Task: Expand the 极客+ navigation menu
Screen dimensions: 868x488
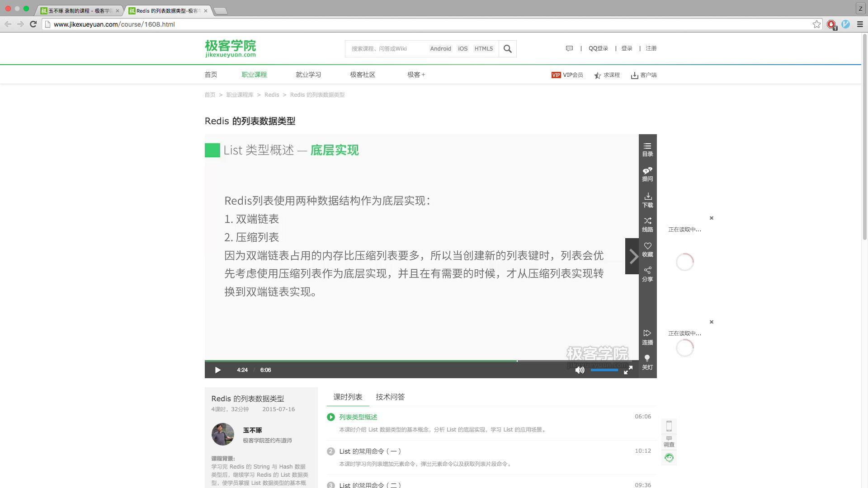Action: 416,75
